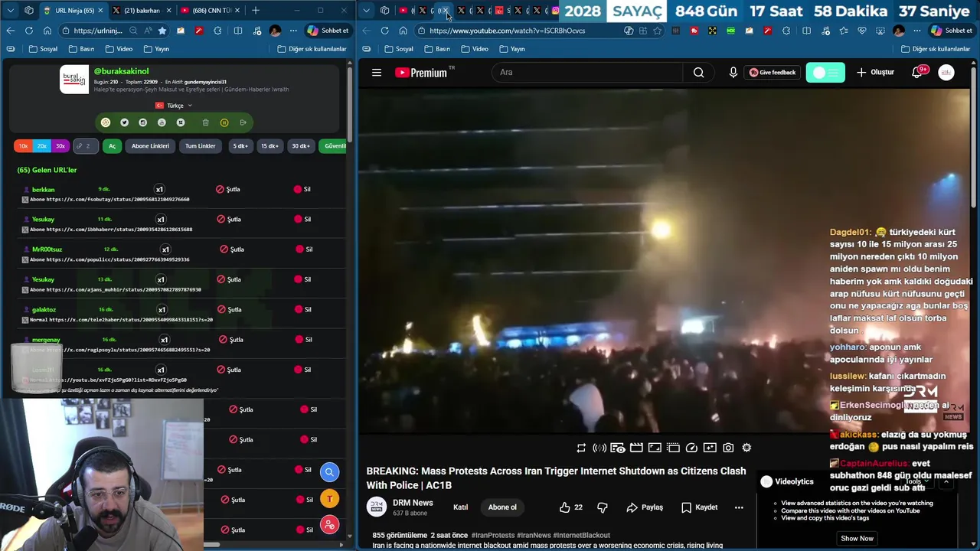The width and height of the screenshot is (980, 551).
Task: Collapse the Videolytics panel chevron
Action: [x=946, y=482]
